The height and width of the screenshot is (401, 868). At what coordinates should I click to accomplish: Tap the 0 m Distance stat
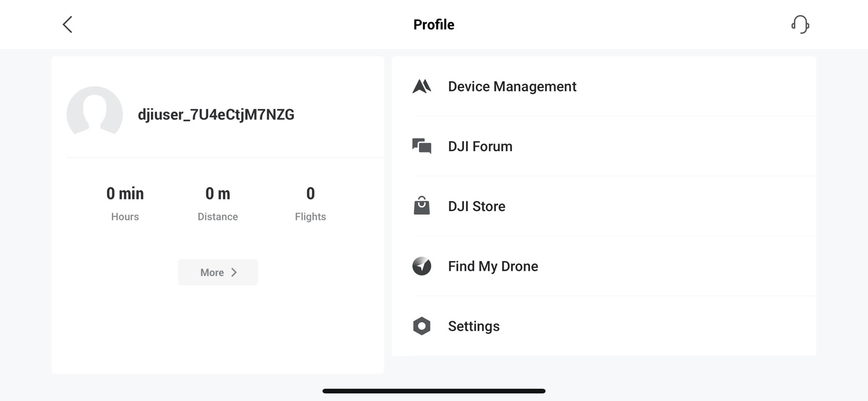217,203
